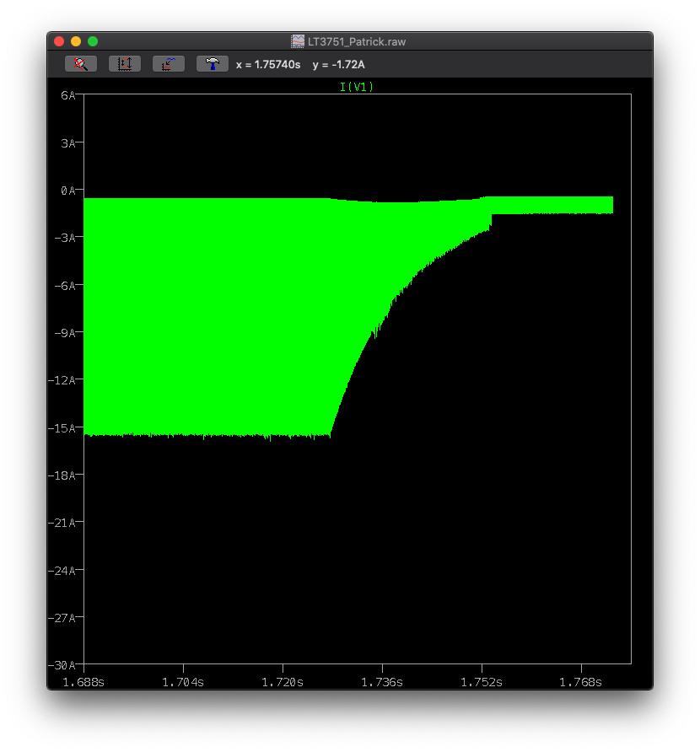Click the 1.720s label on the time axis
This screenshot has width=700, height=752.
tap(283, 682)
